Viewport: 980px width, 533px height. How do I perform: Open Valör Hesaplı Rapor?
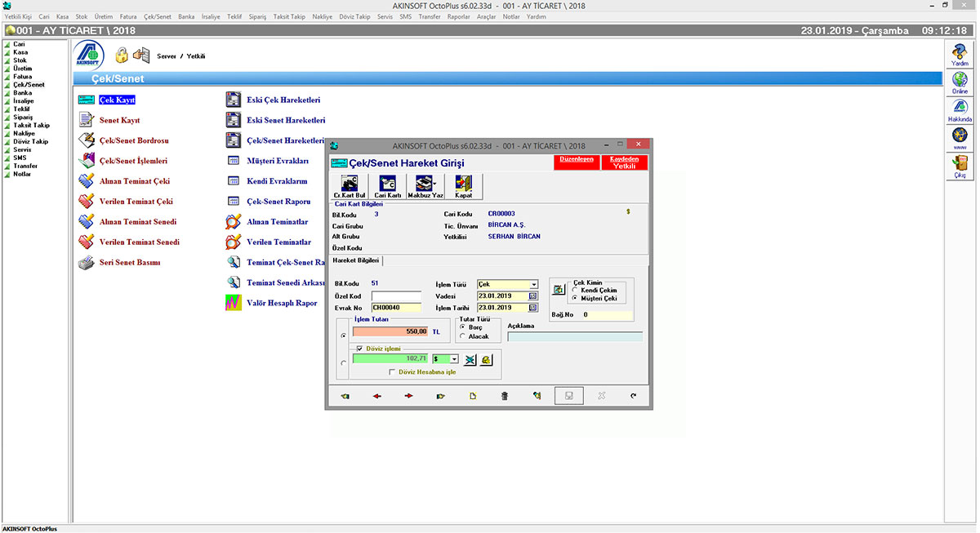[x=282, y=304]
